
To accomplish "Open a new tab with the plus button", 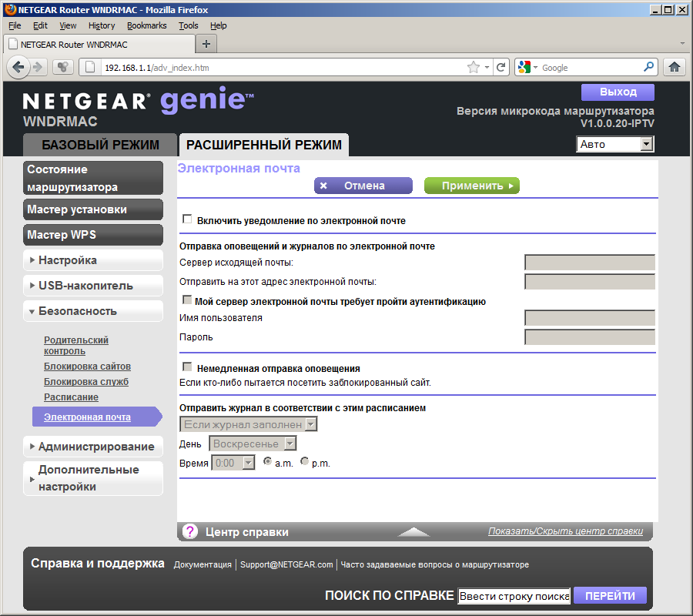I will pyautogui.click(x=206, y=44).
